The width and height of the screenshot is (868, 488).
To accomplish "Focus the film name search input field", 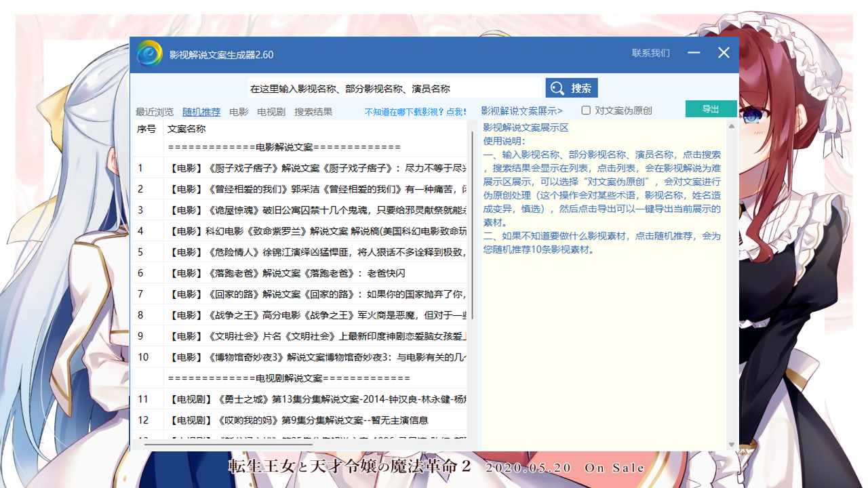I will 396,88.
